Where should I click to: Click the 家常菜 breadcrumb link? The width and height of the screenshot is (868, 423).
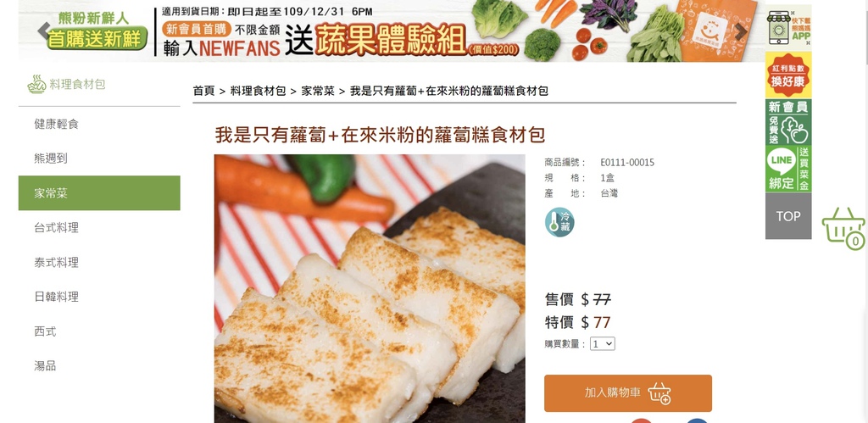pyautogui.click(x=318, y=91)
